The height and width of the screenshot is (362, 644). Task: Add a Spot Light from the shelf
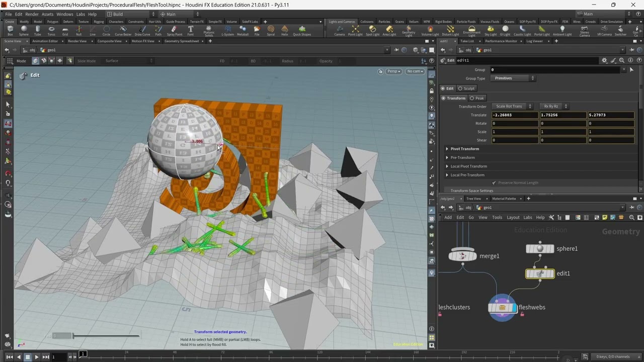(372, 30)
